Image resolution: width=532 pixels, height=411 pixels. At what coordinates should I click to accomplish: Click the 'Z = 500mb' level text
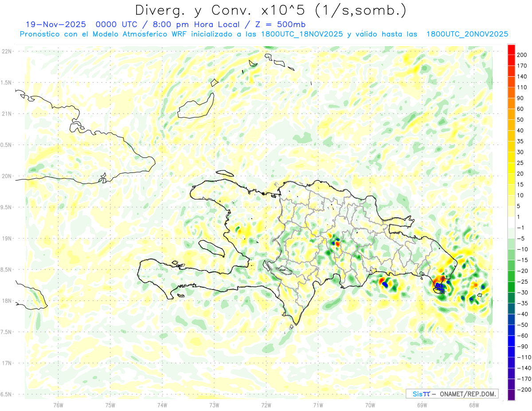click(x=279, y=24)
